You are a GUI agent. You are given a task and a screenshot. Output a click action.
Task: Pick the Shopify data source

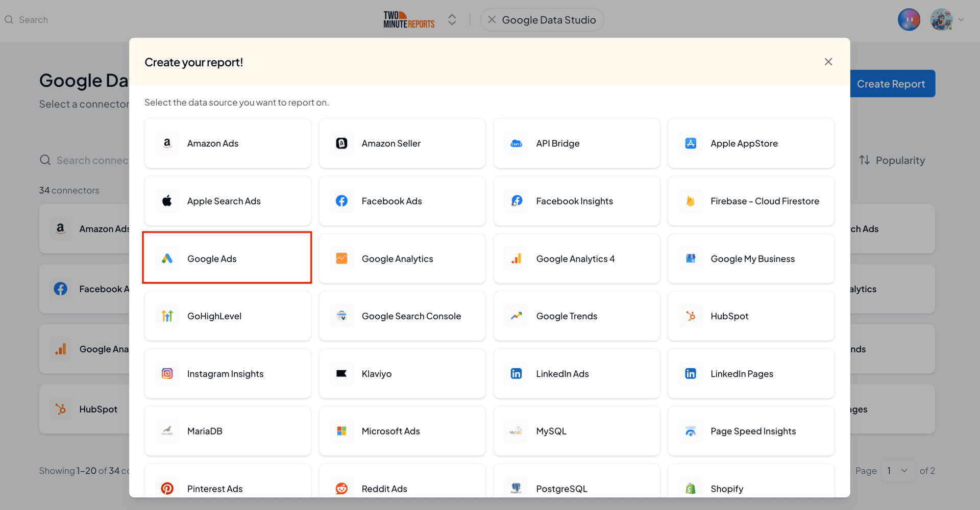pyautogui.click(x=751, y=481)
